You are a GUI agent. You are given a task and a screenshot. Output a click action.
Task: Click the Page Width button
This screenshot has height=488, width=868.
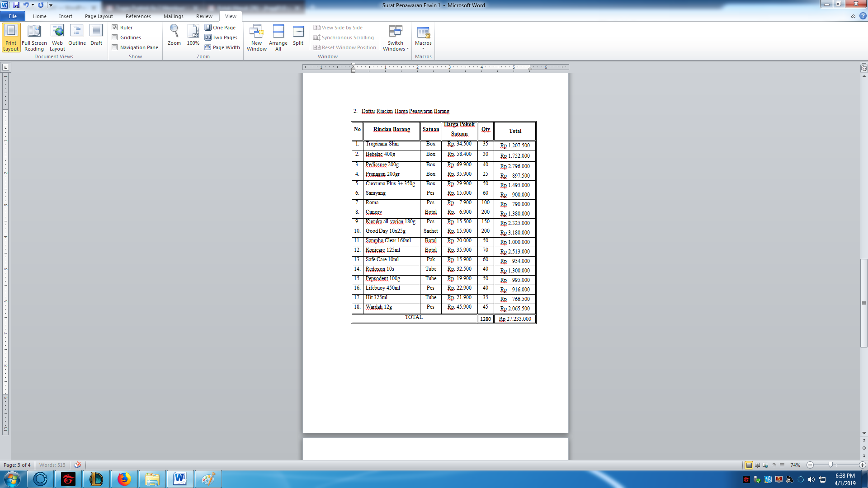[222, 47]
